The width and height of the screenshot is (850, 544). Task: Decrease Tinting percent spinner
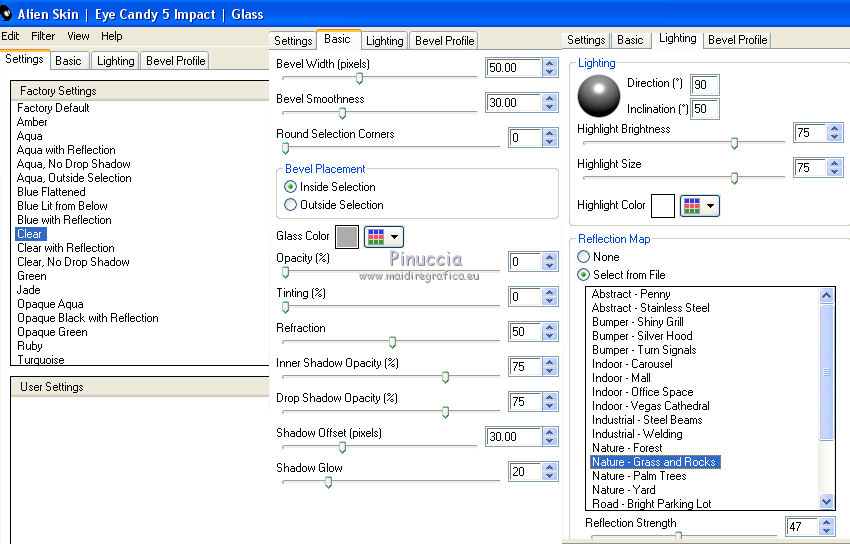[550, 301]
